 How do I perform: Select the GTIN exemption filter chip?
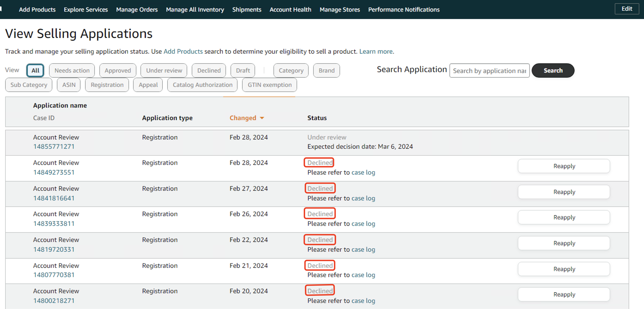(270, 85)
